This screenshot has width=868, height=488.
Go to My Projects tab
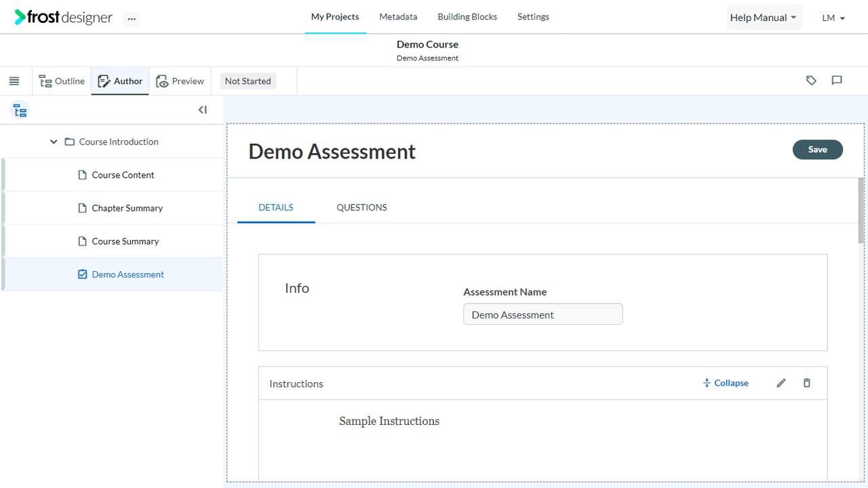click(335, 17)
